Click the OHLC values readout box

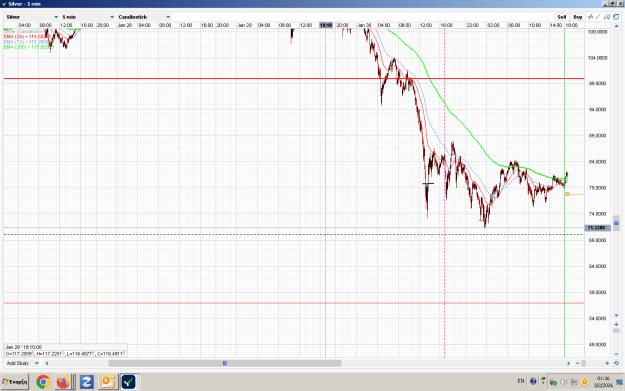[x=66, y=354]
